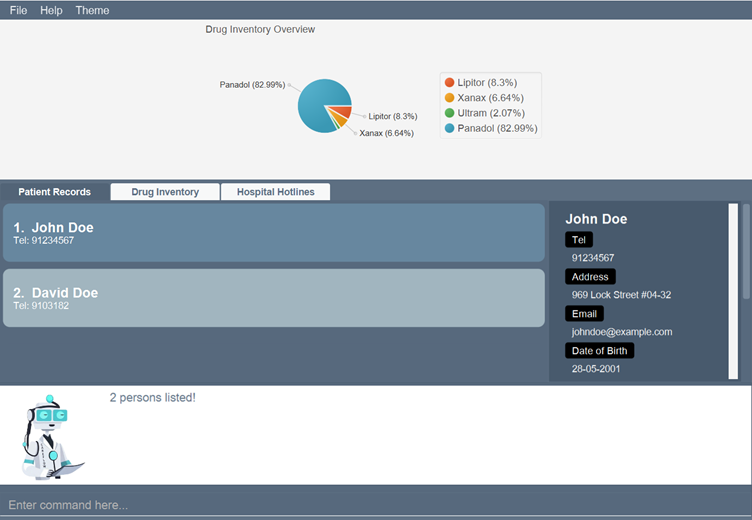Click the John Doe heading in details panel
Image resolution: width=752 pixels, height=520 pixels.
pos(596,219)
